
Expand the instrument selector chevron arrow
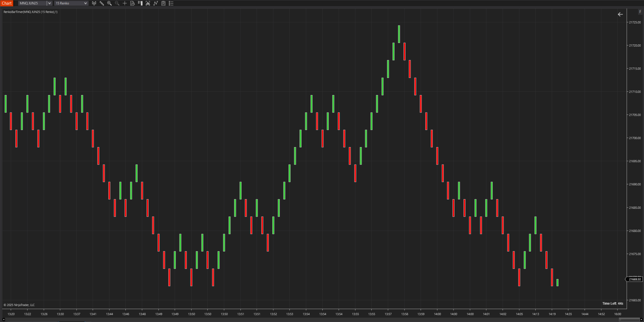tap(49, 3)
